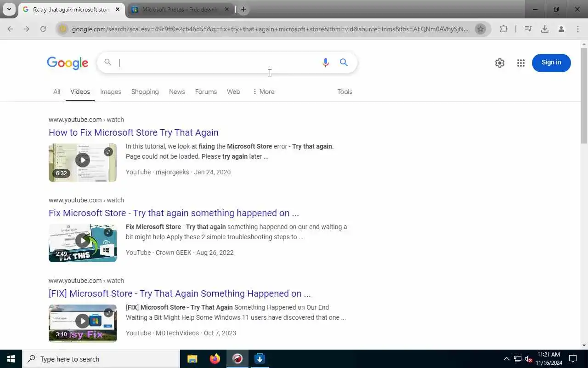Viewport: 588px width, 368px height.
Task: Switch to the Microsoft Photos tab
Action: coord(180,9)
